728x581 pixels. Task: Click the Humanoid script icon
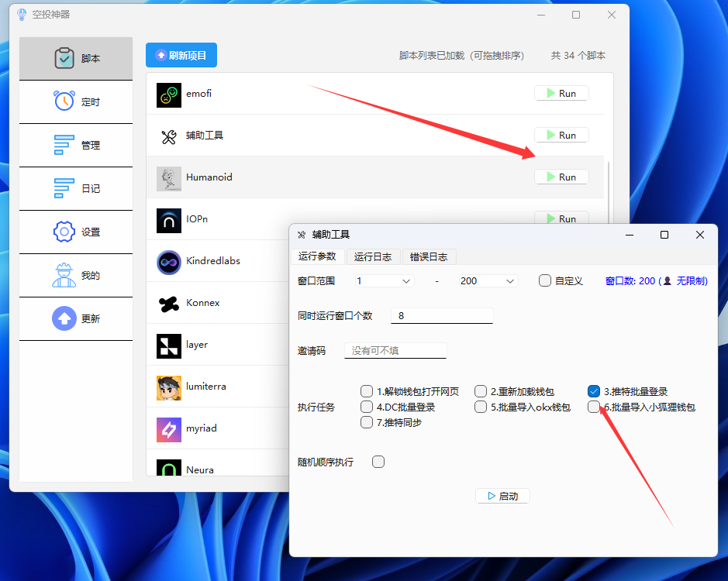click(167, 177)
